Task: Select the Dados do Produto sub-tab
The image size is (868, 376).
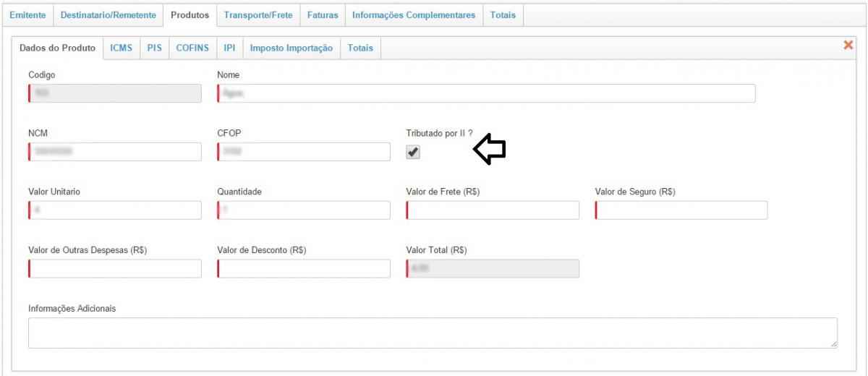Action: pyautogui.click(x=58, y=48)
